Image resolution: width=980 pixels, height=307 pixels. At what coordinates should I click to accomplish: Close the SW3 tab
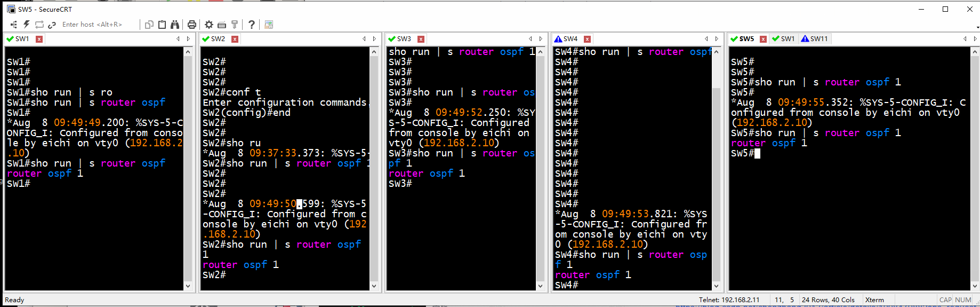pos(421,39)
